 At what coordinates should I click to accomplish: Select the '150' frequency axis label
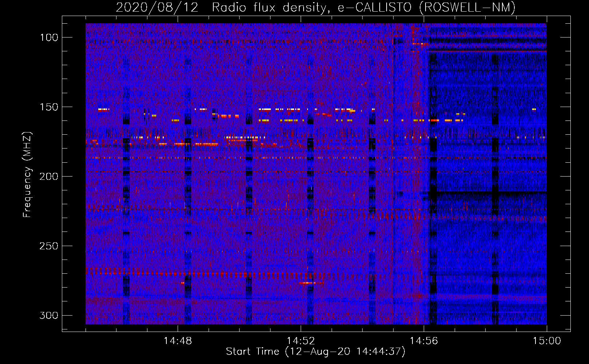click(49, 107)
